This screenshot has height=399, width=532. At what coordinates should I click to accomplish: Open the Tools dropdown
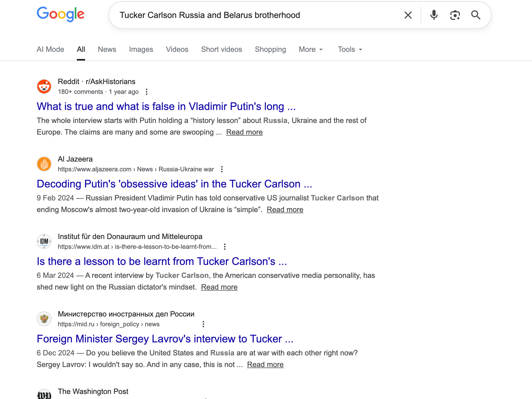pyautogui.click(x=349, y=49)
